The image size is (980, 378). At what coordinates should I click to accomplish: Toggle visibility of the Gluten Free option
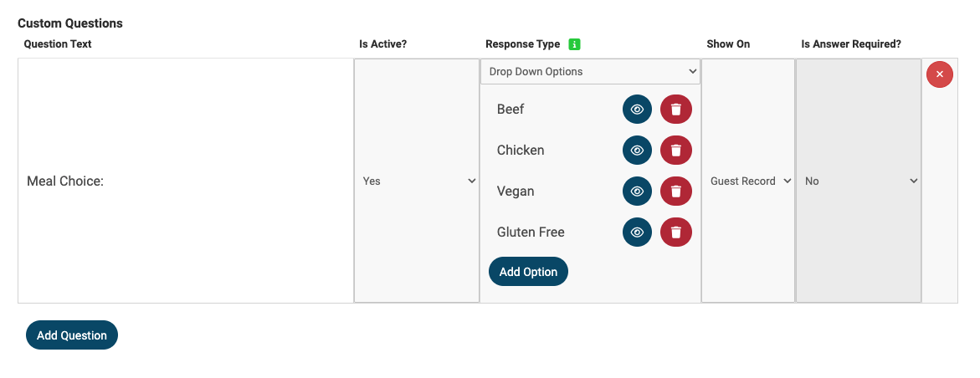(637, 232)
